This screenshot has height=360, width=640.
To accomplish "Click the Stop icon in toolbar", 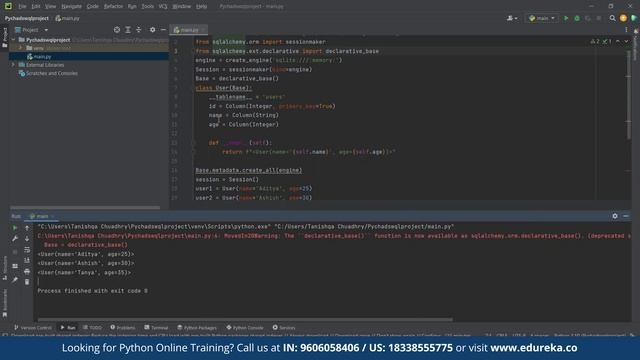I will point(599,18).
